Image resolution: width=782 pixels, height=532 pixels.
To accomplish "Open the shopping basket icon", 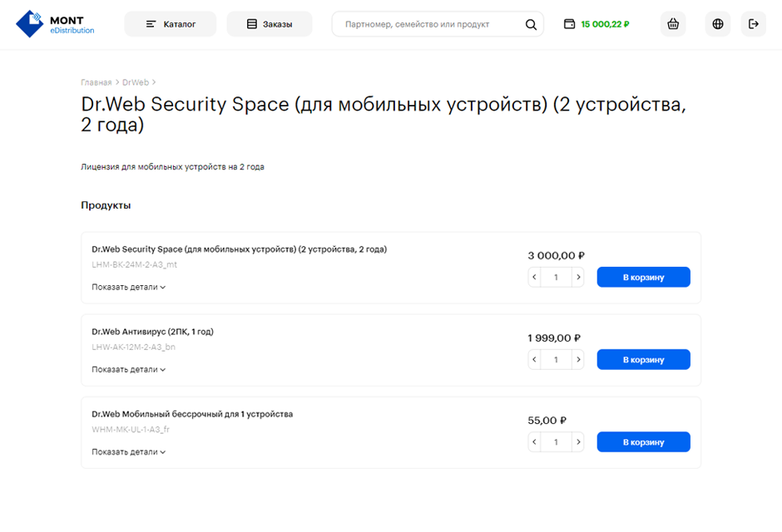I will click(x=673, y=24).
